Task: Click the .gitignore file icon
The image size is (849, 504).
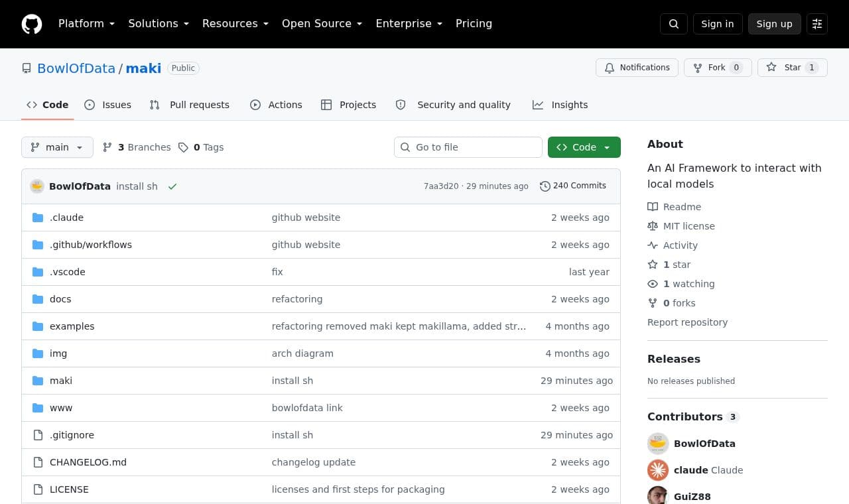Action: [x=38, y=435]
